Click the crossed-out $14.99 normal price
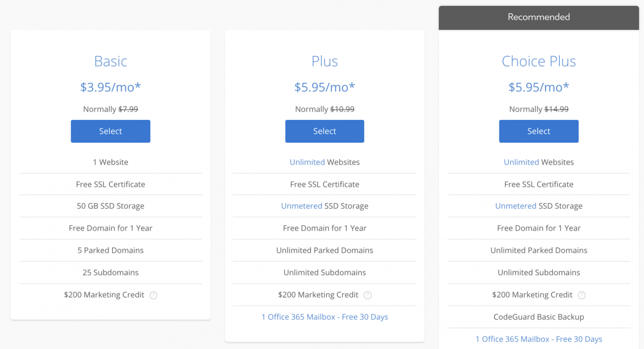The width and height of the screenshot is (644, 349). [556, 109]
